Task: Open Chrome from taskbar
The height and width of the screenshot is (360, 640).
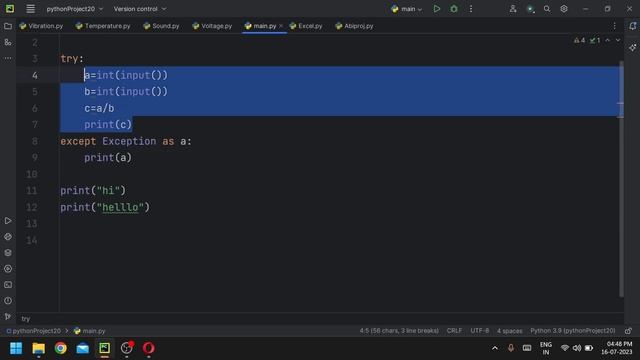Action: (x=60, y=348)
